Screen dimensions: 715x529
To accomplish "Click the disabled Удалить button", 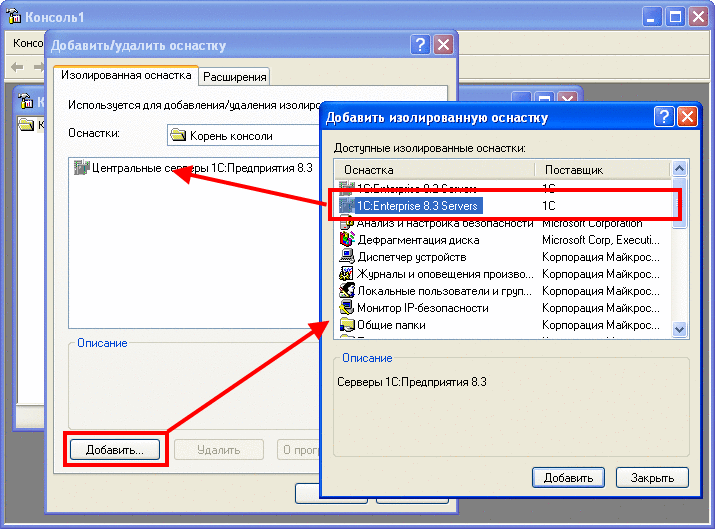I will click(218, 450).
